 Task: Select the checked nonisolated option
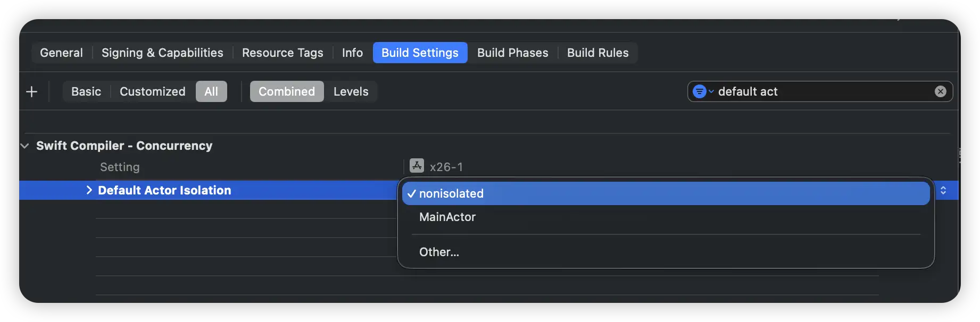451,193
